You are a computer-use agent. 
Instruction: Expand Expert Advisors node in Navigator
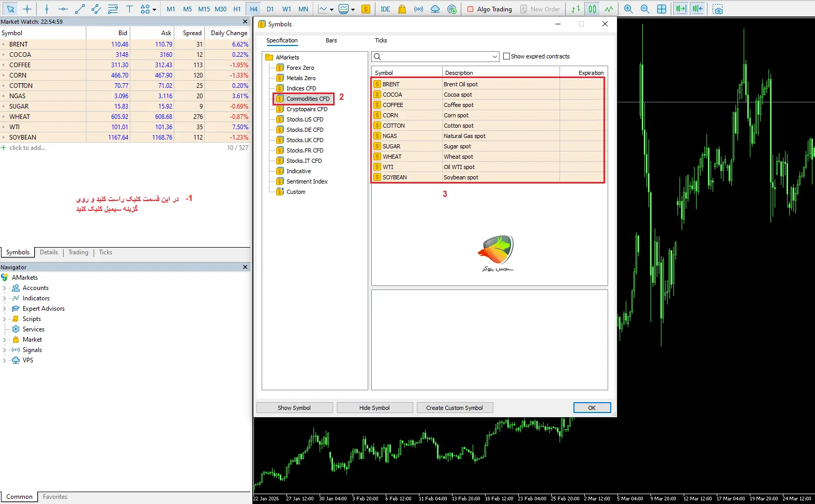(5, 309)
